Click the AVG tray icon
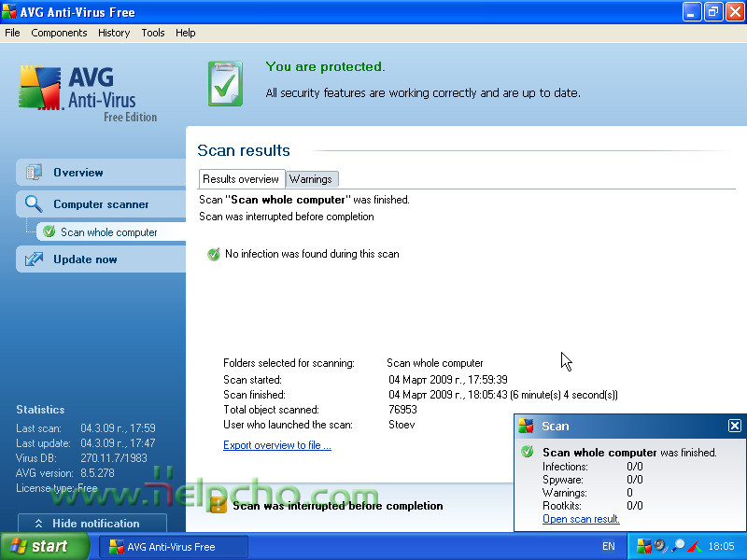747x560 pixels. point(643,546)
